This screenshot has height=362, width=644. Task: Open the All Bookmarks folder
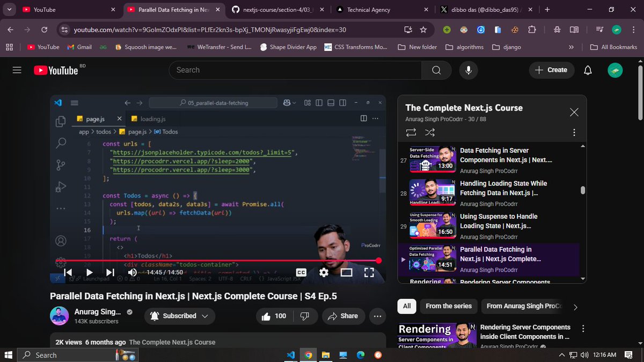coord(613,47)
